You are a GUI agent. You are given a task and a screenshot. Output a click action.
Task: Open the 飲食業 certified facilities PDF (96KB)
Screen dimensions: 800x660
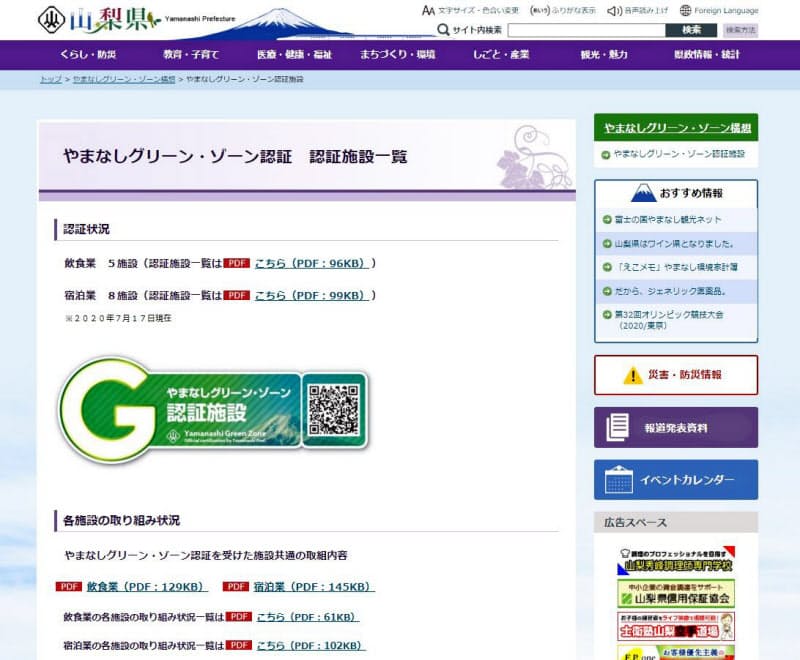pyautogui.click(x=314, y=263)
